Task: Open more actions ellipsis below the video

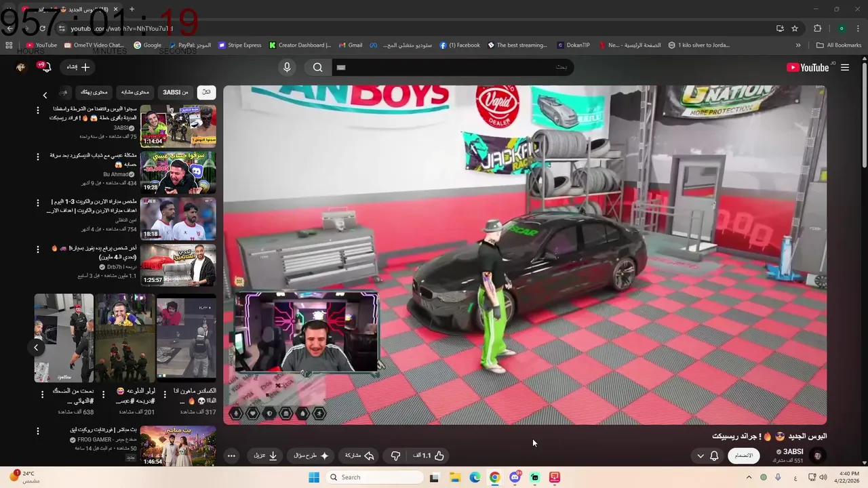Action: [231, 455]
